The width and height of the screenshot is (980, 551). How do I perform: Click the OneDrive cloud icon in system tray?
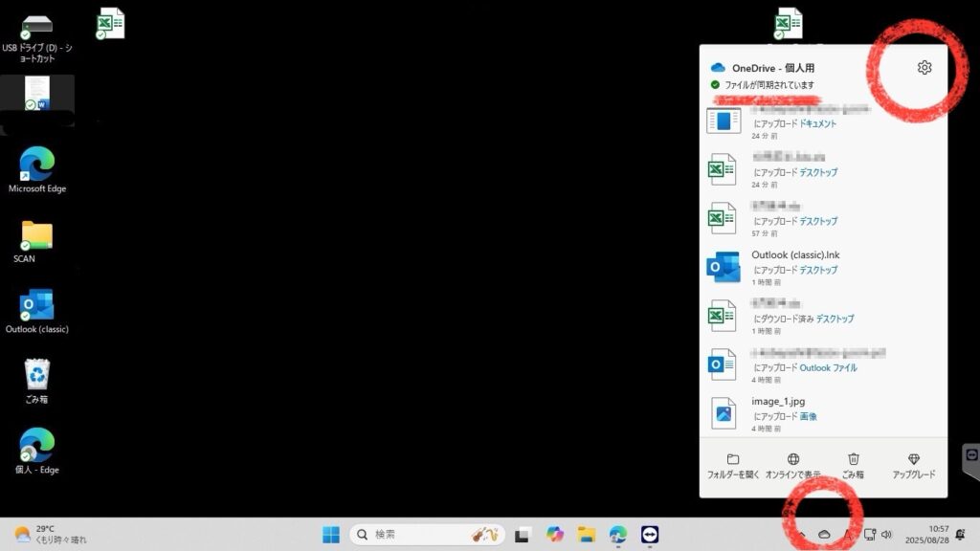point(824,534)
